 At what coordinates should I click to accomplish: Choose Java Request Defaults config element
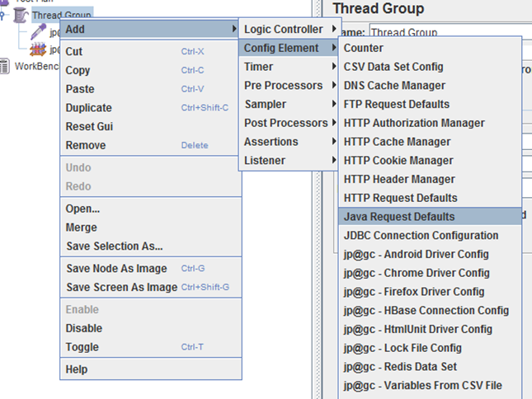point(399,217)
